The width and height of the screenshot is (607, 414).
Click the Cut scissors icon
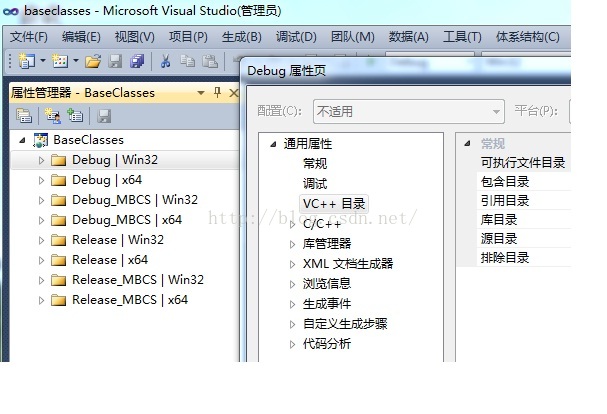[165, 61]
